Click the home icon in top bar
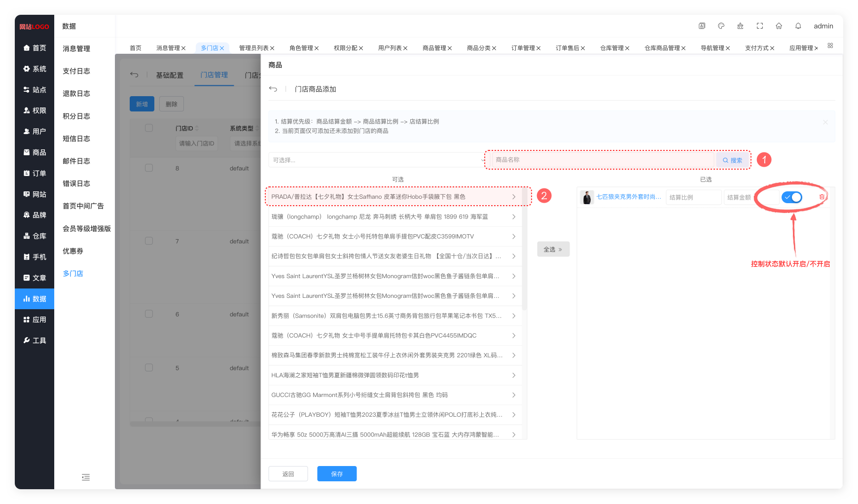This screenshot has width=858, height=504. [x=779, y=26]
